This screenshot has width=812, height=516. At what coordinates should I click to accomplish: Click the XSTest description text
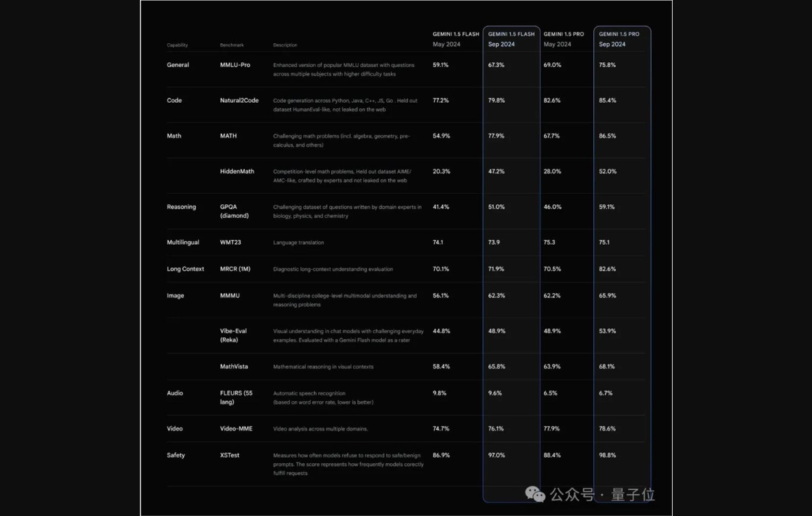[x=348, y=464]
